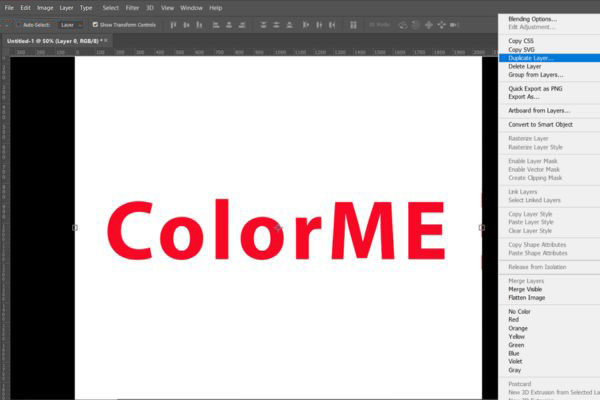This screenshot has width=600, height=400.
Task: Select the 3D roll mode icon
Action: coord(416,25)
